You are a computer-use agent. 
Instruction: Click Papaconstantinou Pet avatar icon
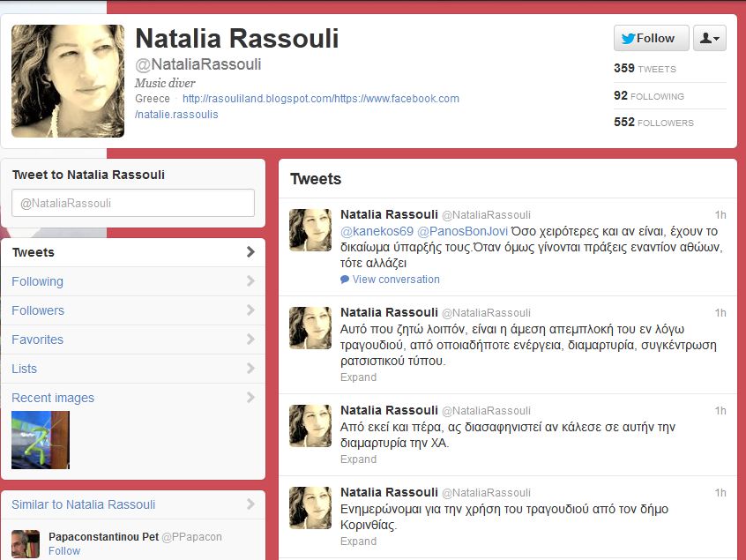[x=26, y=543]
